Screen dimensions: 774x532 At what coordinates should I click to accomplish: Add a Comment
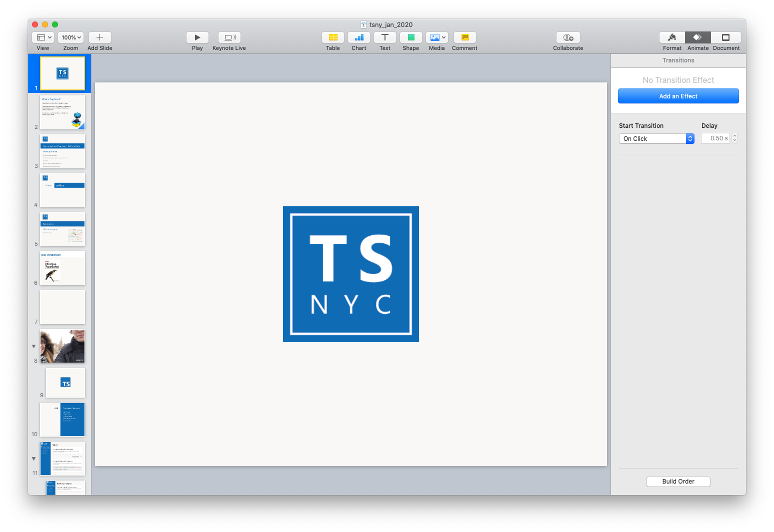click(465, 37)
